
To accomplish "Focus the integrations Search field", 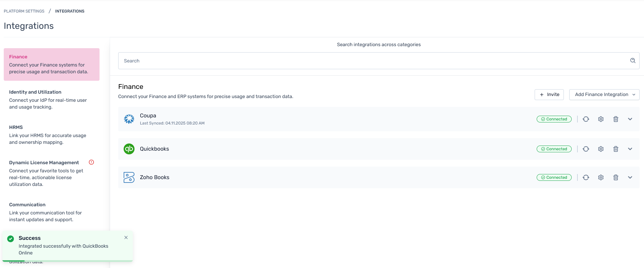I will pyautogui.click(x=379, y=61).
